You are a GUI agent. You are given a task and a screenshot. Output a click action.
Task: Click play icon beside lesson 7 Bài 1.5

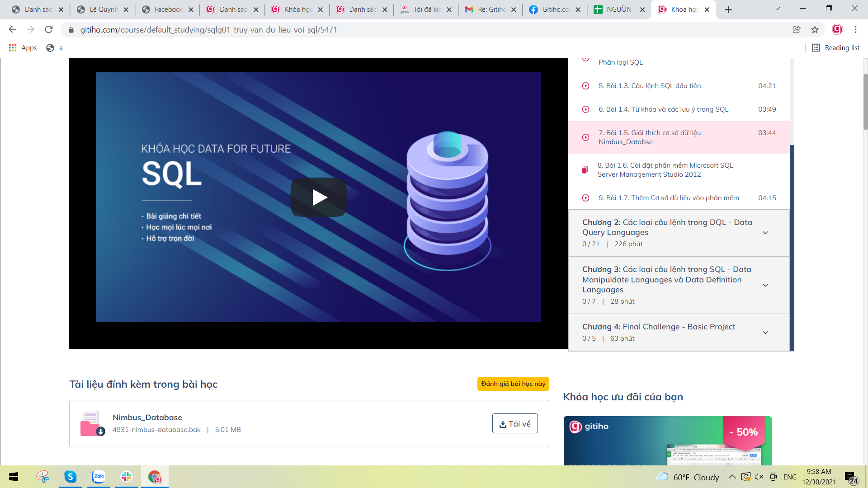(585, 137)
